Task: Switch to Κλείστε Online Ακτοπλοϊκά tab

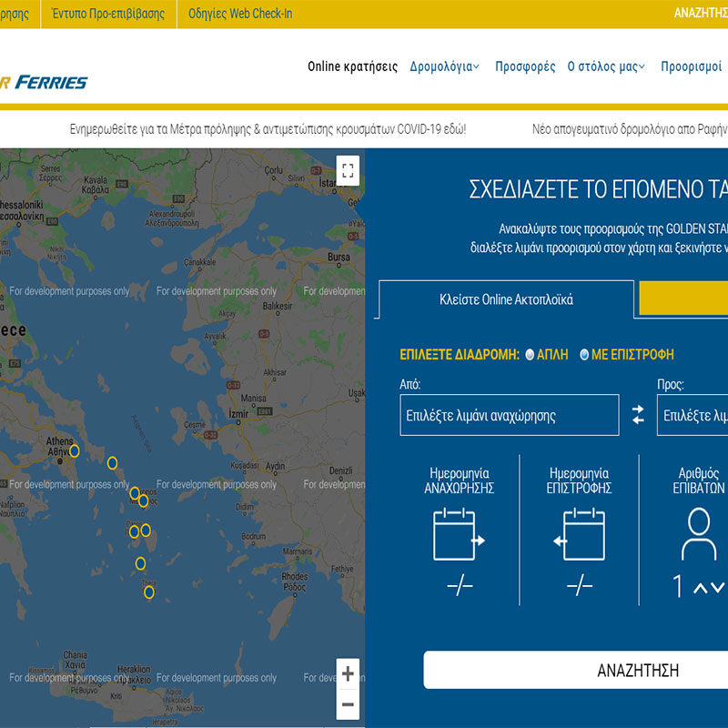Action: coord(506,299)
